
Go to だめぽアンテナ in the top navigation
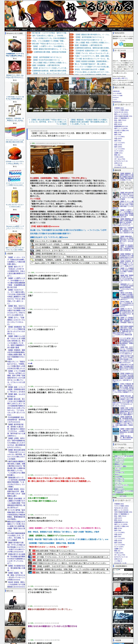(x=36, y=30)
